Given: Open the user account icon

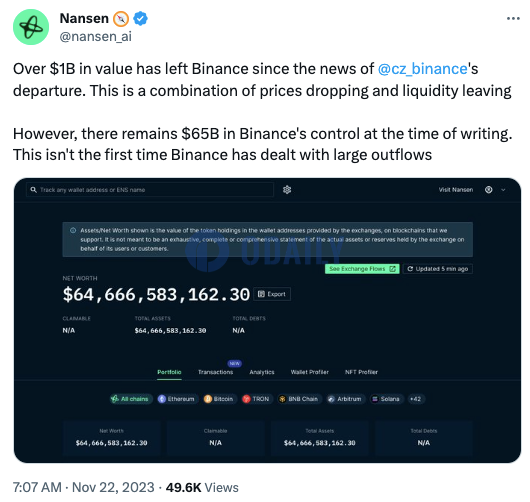Looking at the screenshot, I should [x=488, y=190].
